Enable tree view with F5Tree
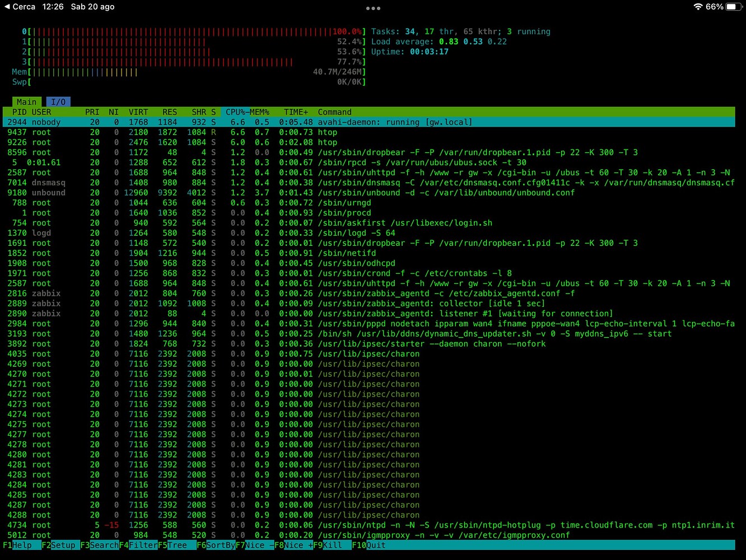The image size is (746, 560). pos(172,545)
